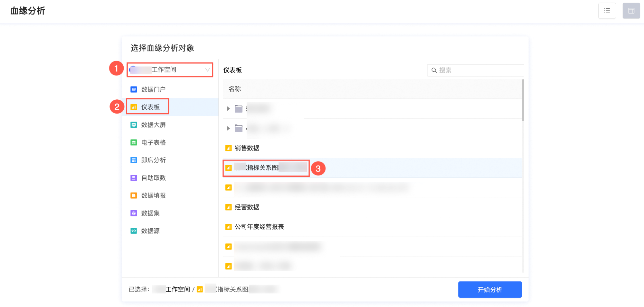Select the 数据门户 icon in sidebar

[x=134, y=89]
